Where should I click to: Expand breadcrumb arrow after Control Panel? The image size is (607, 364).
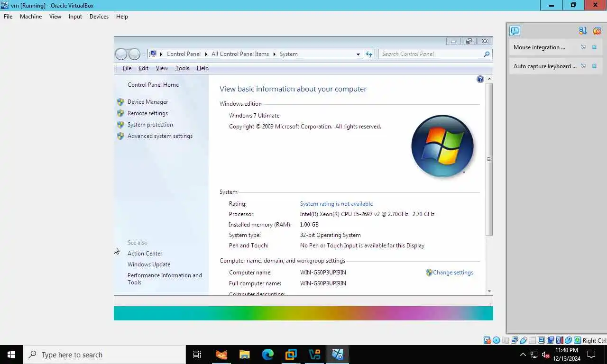(x=206, y=54)
